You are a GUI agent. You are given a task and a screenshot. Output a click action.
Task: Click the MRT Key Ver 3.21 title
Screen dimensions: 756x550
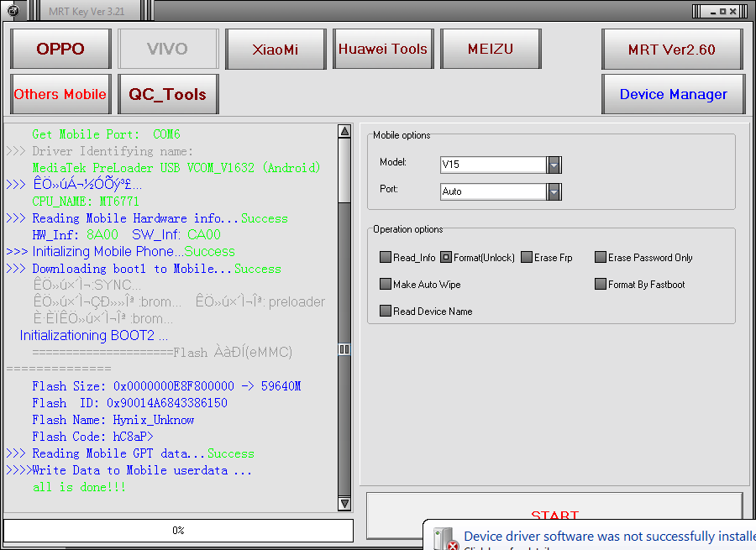(87, 11)
